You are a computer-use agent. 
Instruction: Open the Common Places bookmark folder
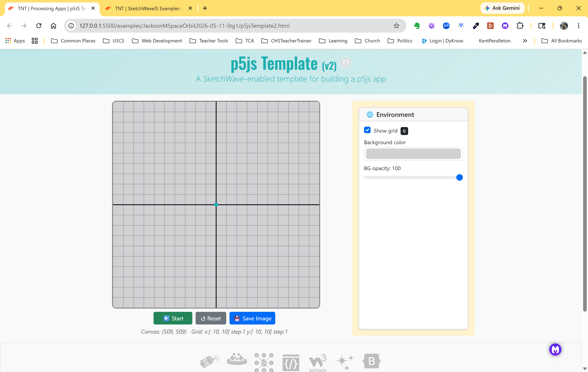pyautogui.click(x=73, y=41)
